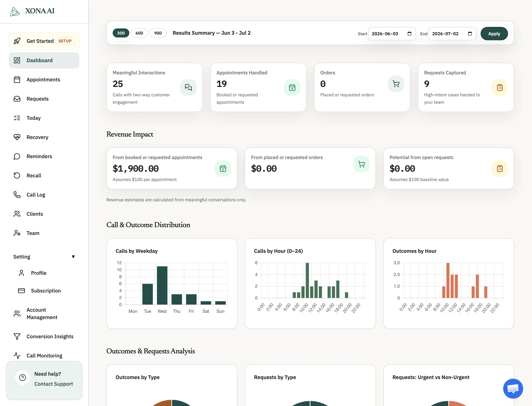Screen dimensions: 532x406
Task: Click the Clients people icon
Action: (17, 214)
